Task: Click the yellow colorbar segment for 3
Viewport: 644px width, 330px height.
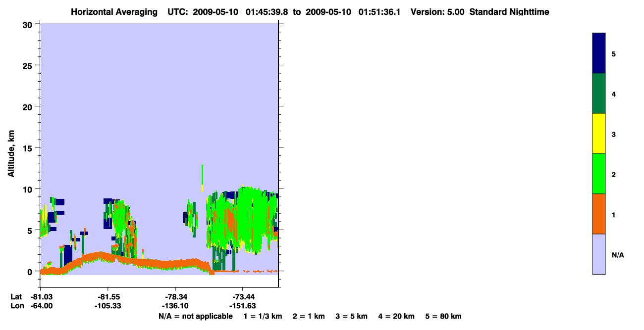Action: [599, 134]
